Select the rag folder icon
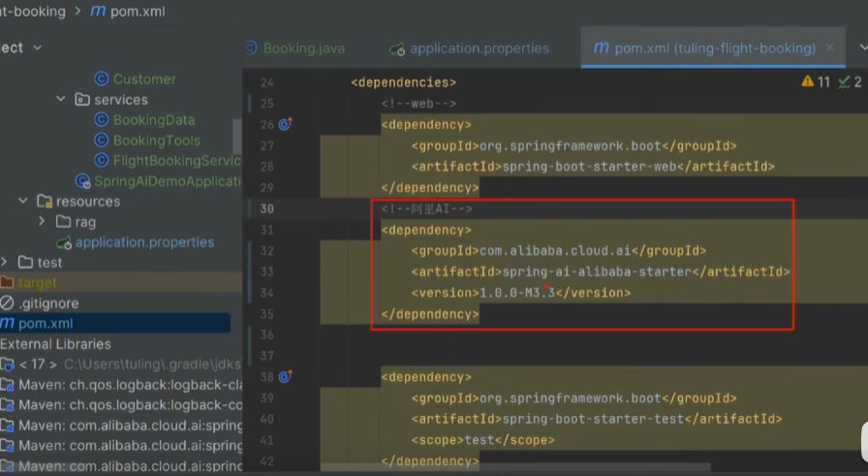 tap(64, 222)
